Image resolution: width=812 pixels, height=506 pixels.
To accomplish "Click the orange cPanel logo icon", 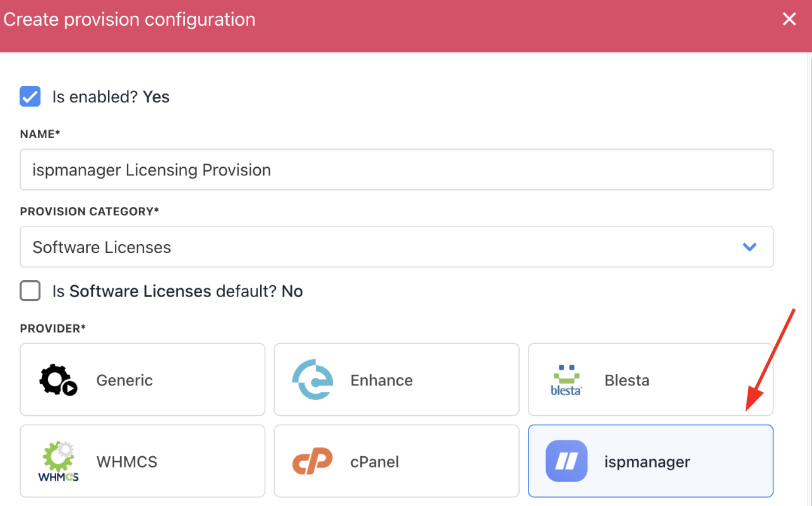I will (x=312, y=462).
